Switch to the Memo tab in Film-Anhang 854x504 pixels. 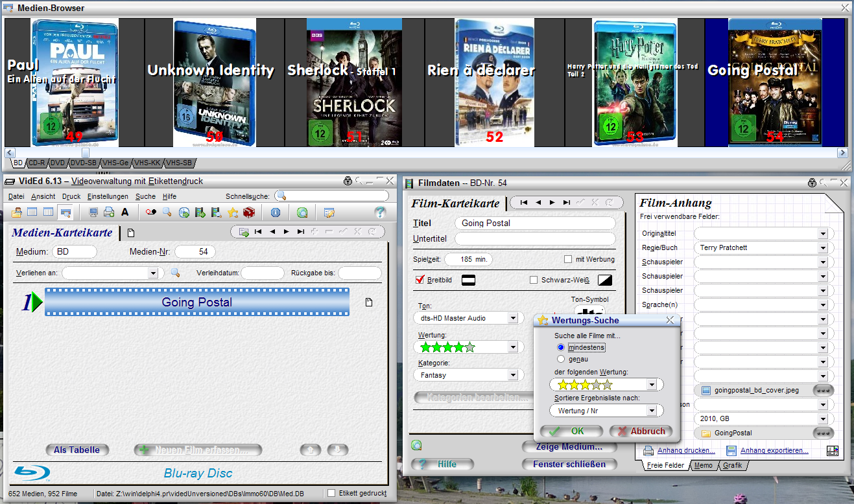[703, 466]
